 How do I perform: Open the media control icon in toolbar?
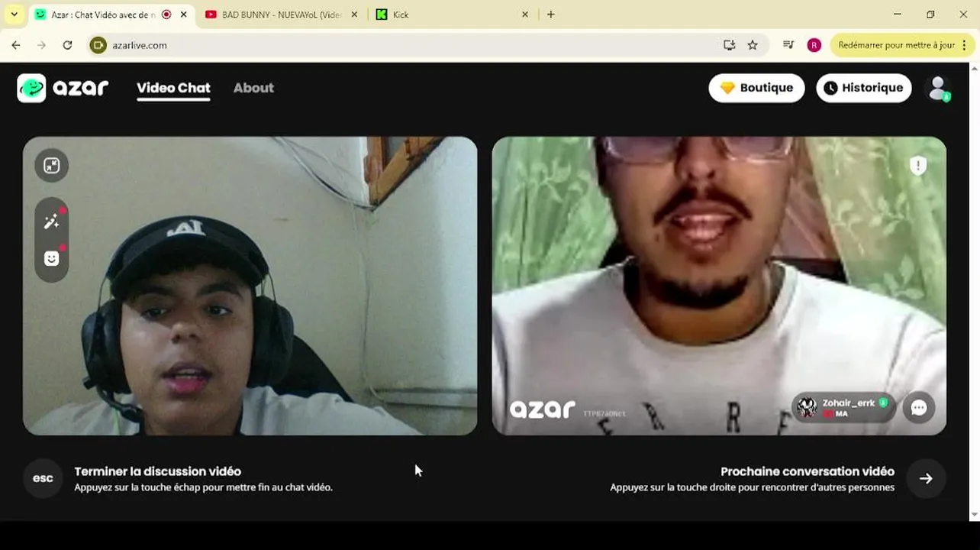(x=788, y=45)
